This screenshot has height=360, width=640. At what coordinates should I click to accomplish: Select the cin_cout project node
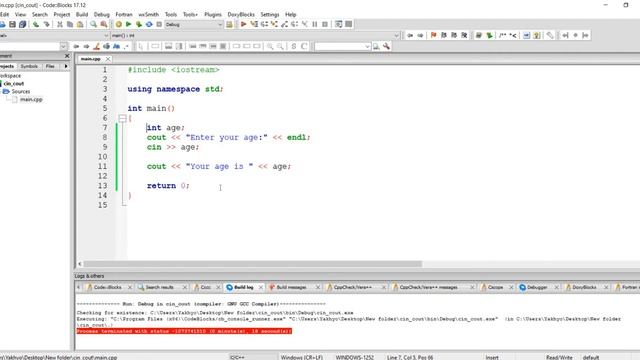14,83
